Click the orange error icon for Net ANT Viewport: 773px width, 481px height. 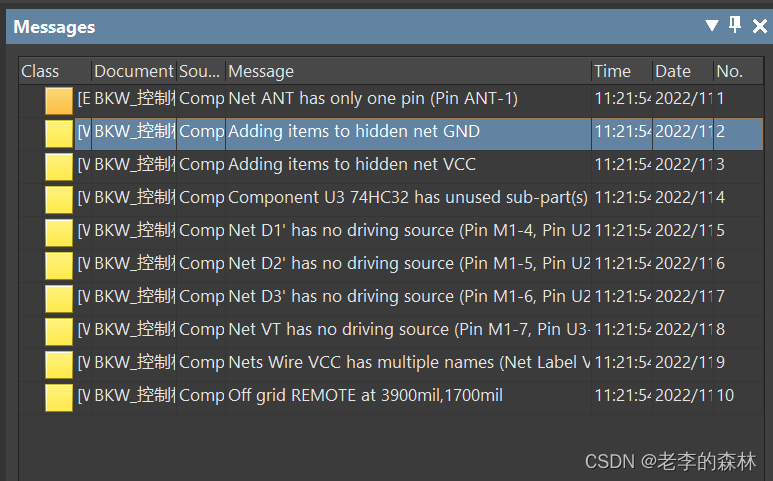pos(59,100)
